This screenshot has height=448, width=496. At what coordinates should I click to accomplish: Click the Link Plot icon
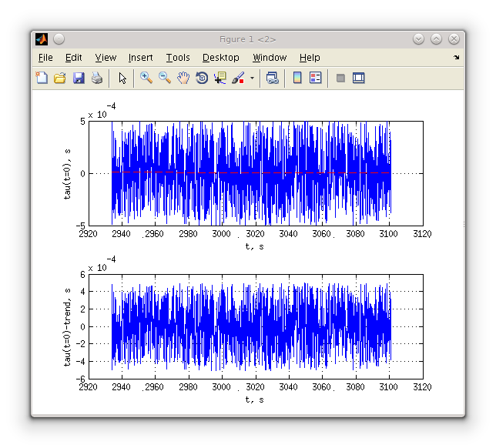coord(272,78)
